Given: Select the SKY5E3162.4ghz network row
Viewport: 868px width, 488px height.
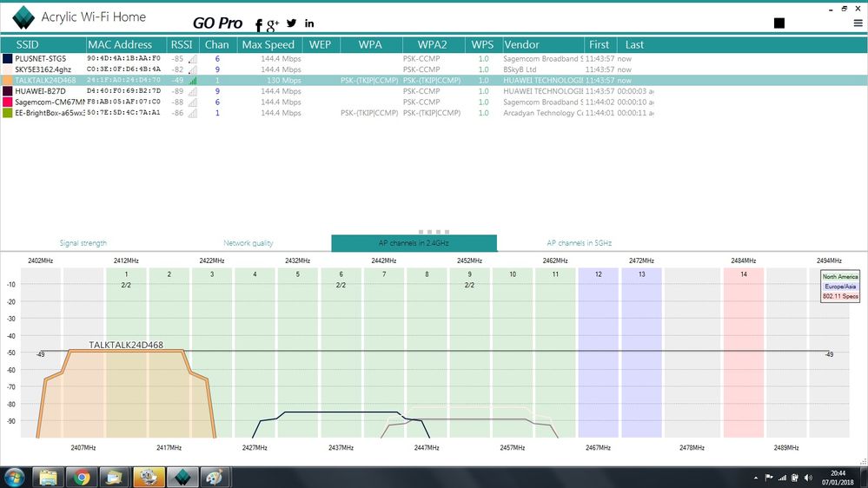Looking at the screenshot, I should click(x=434, y=69).
